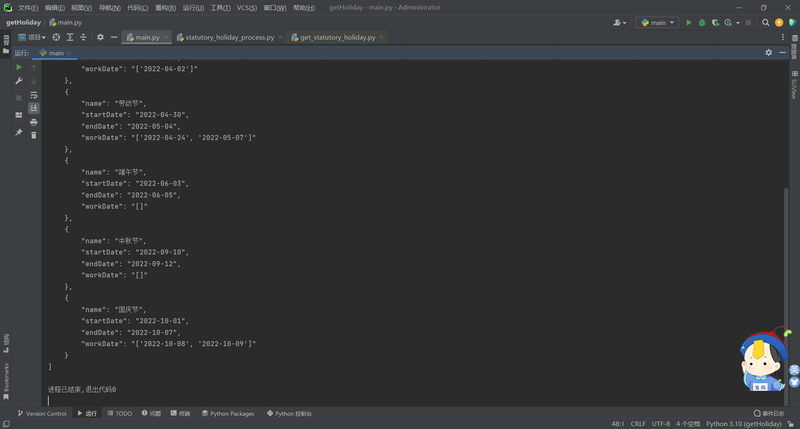Open the Version Control tool window
Viewport: 800px width, 429px height.
(x=42, y=413)
